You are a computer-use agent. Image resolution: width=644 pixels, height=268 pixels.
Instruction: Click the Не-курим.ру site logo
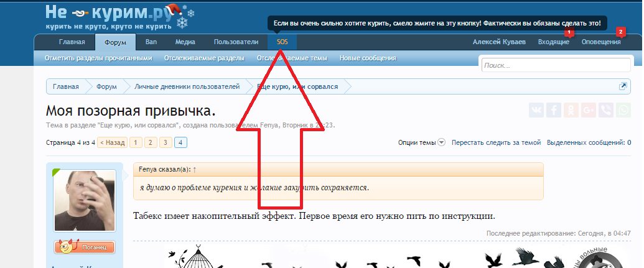119,16
